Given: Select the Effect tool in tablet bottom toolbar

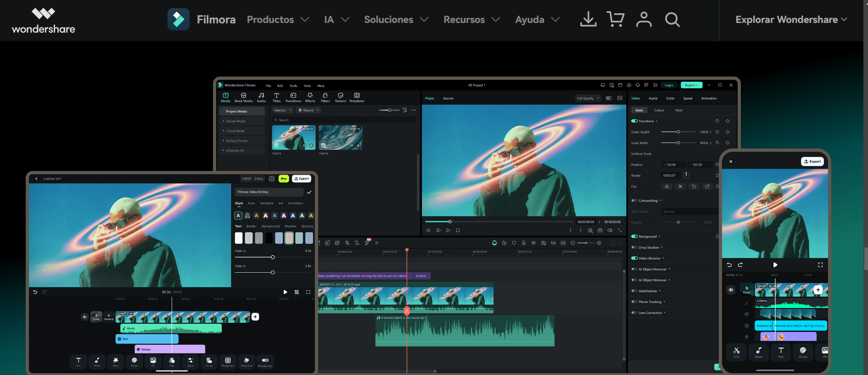Looking at the screenshot, I should pyautogui.click(x=116, y=361).
